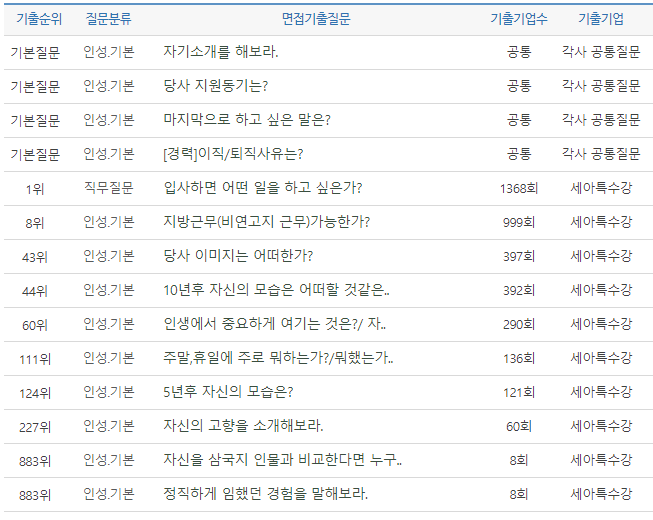Open '5년후 자신의 모습은?' question
This screenshot has height=520, width=653.
227,392
